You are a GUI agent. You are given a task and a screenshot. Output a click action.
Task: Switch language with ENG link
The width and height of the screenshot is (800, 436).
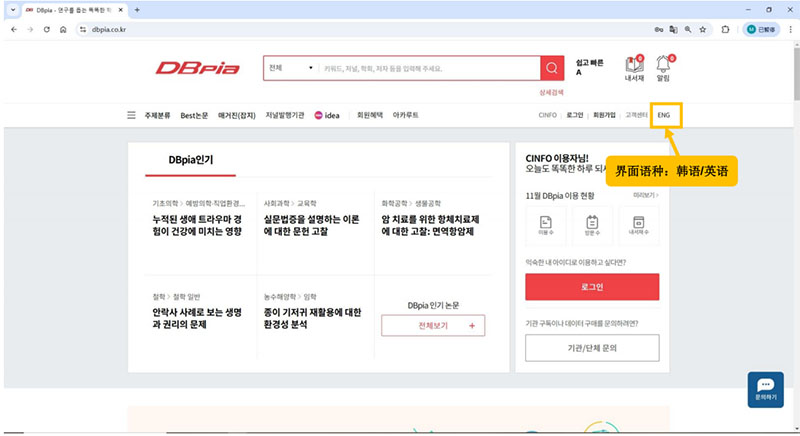point(664,115)
